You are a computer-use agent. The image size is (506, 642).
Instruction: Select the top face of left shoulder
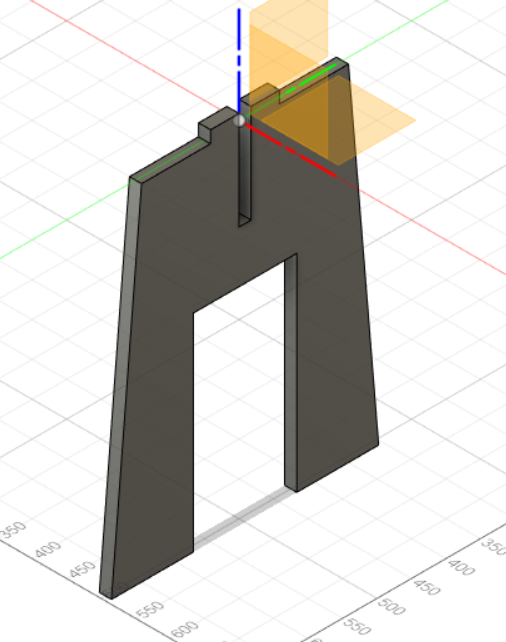pyautogui.click(x=169, y=159)
